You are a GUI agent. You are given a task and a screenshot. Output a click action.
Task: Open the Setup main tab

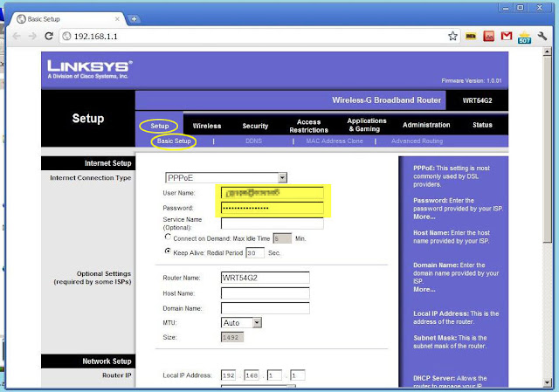coord(159,126)
